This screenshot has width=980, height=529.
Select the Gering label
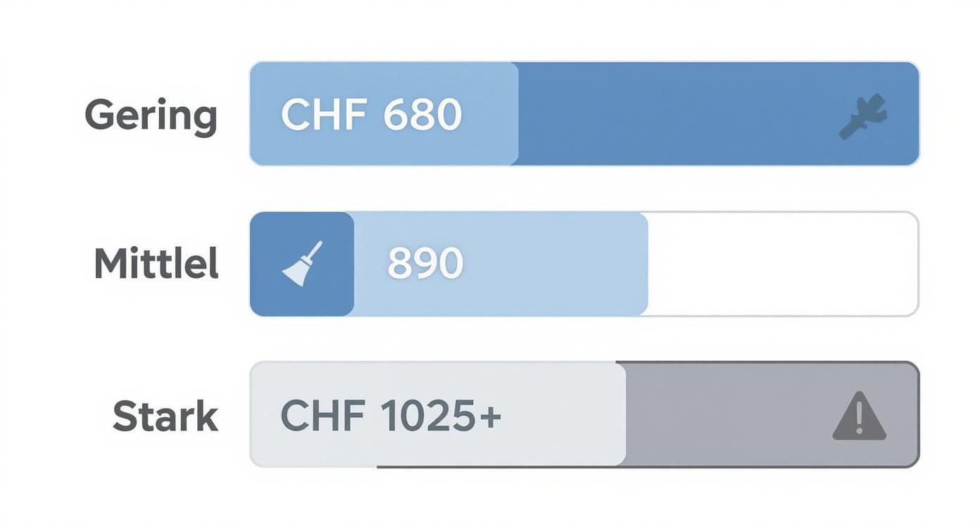(x=151, y=115)
